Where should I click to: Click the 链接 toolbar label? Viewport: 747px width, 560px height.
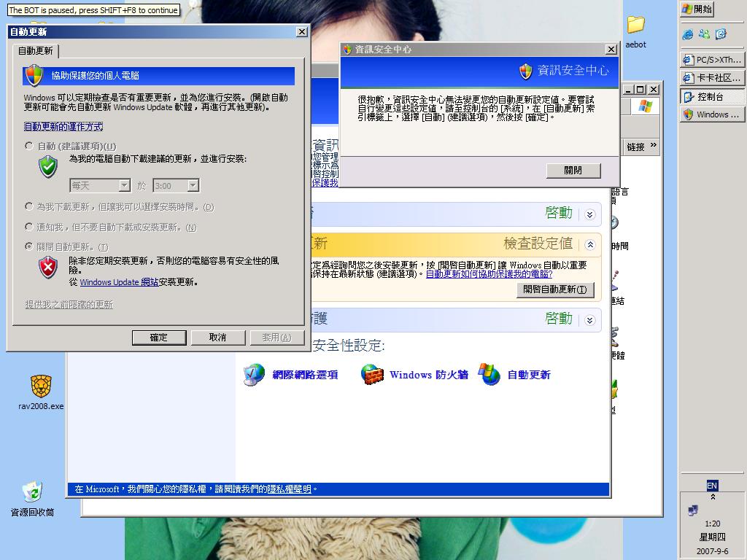pos(635,147)
